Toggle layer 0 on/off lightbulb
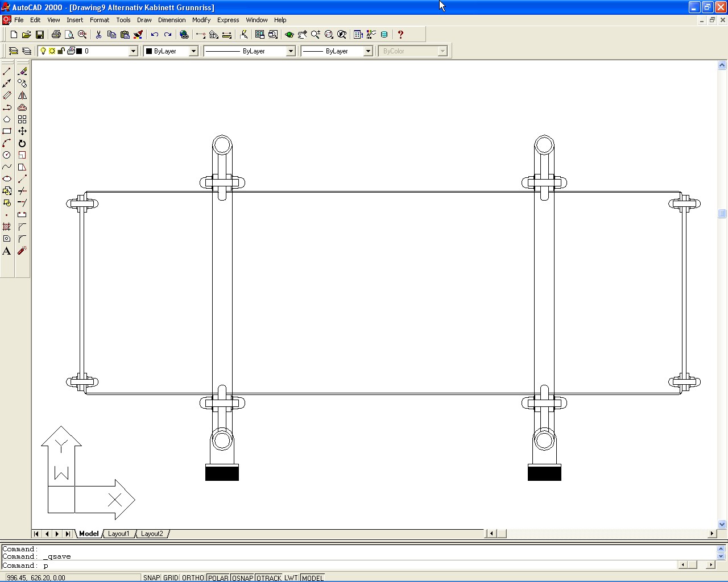 [x=43, y=51]
